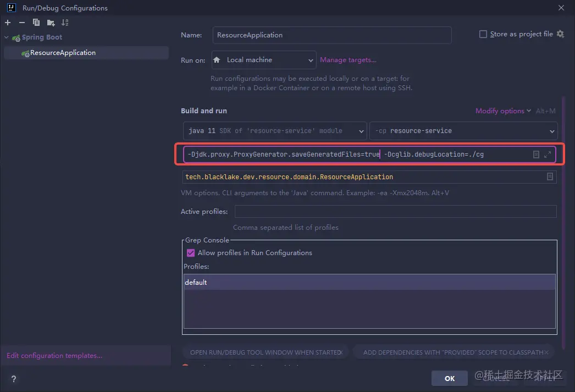Screen dimensions: 575x392
Task: Select ResourceApplication in the configuration tree
Action: pos(62,53)
